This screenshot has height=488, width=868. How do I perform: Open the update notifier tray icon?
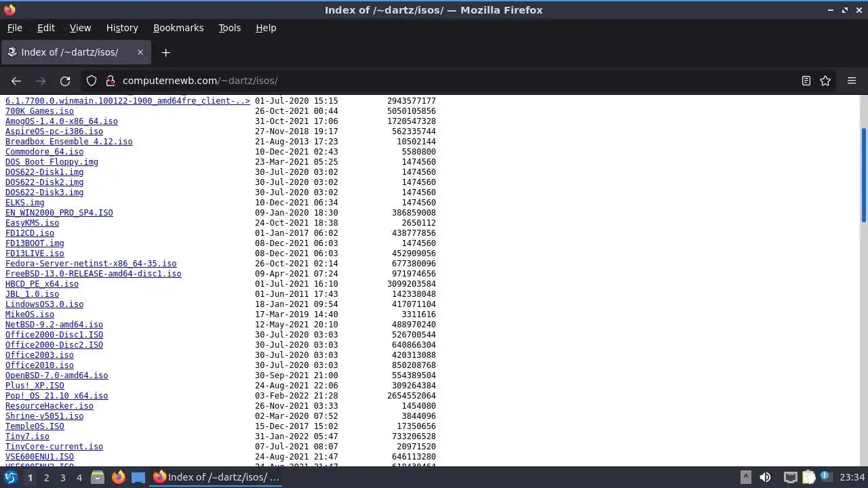click(827, 477)
